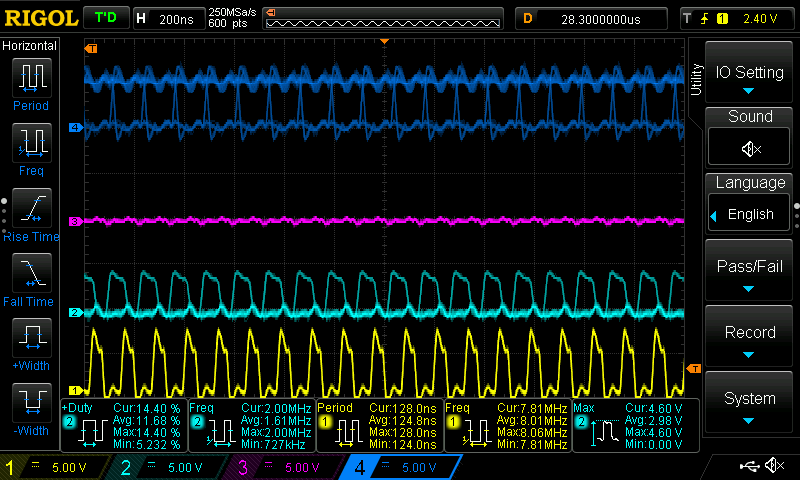
Task: Click the T'D trigger status indicator
Action: 106,18
